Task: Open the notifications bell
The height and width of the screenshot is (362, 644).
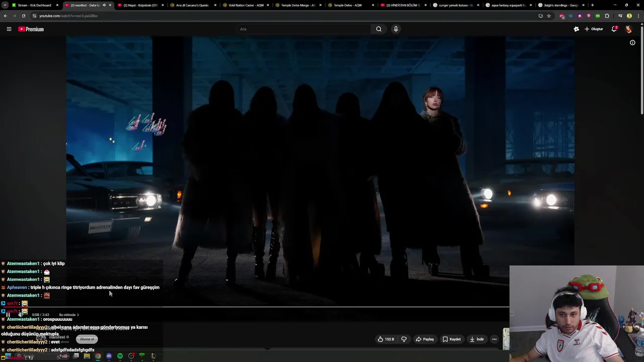Action: (x=614, y=29)
